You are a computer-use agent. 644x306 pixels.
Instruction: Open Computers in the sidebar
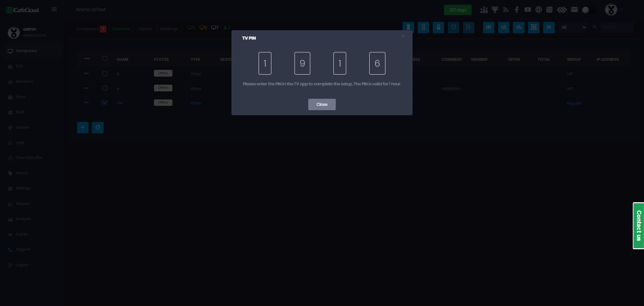(x=32, y=51)
